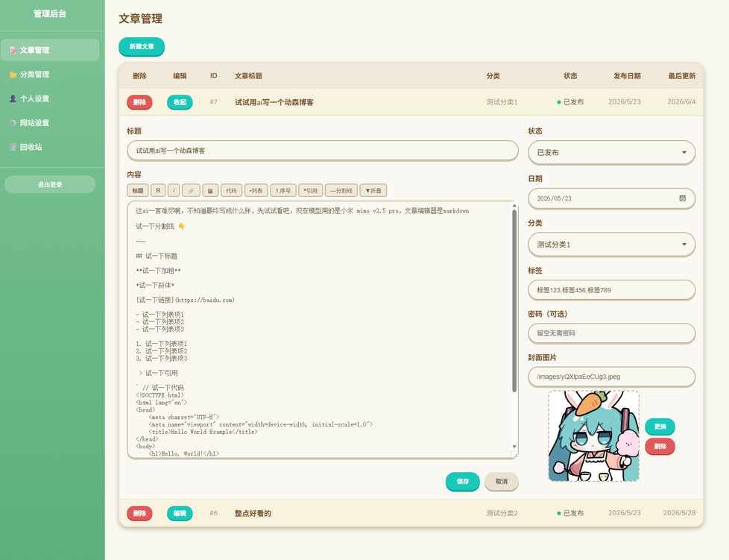The height and width of the screenshot is (560, 729).
Task: Open 网站设置 in the sidebar
Action: point(50,123)
